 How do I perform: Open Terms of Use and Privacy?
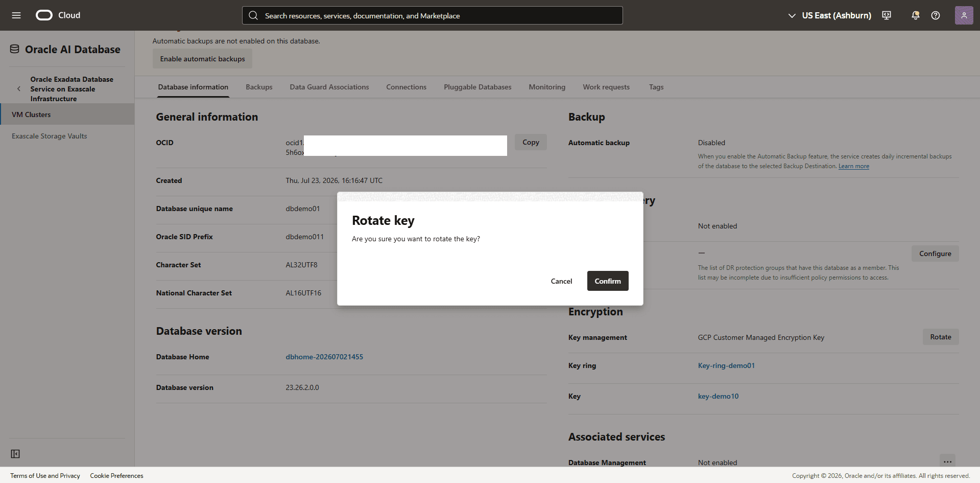click(x=45, y=476)
